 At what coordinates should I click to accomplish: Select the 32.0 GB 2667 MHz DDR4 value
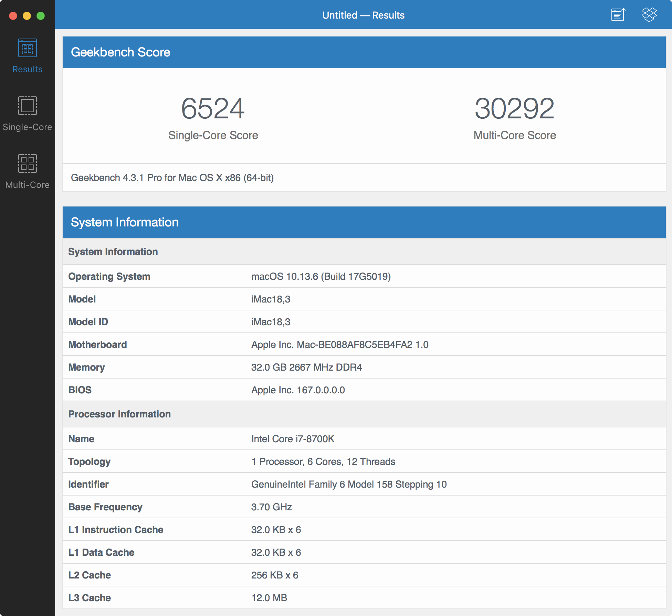(x=306, y=367)
